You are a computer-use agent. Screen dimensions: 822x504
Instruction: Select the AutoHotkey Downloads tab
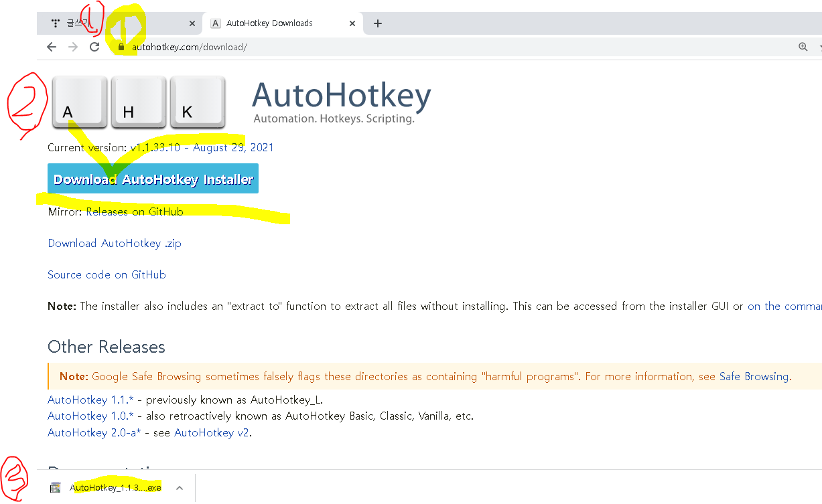click(281, 23)
